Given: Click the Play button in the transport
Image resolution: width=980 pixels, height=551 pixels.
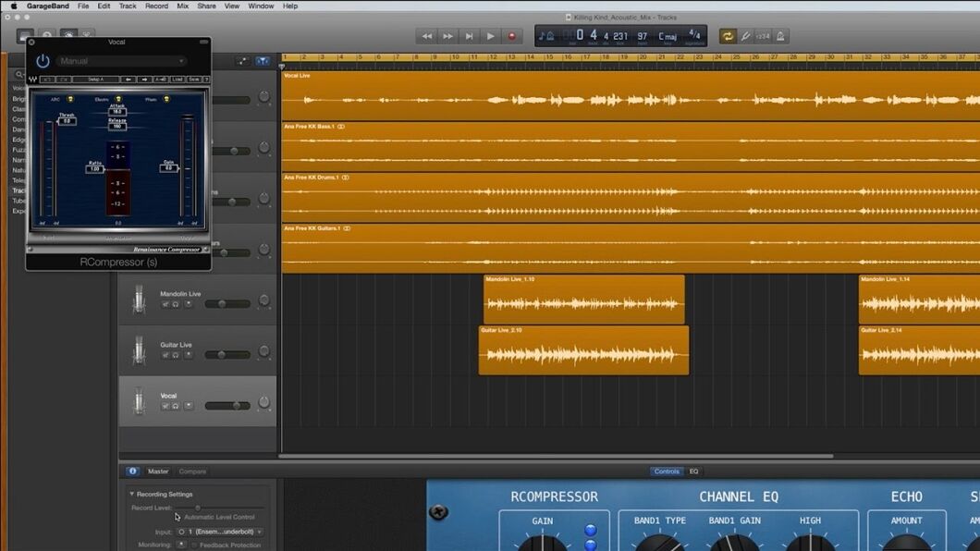Looking at the screenshot, I should [x=490, y=36].
